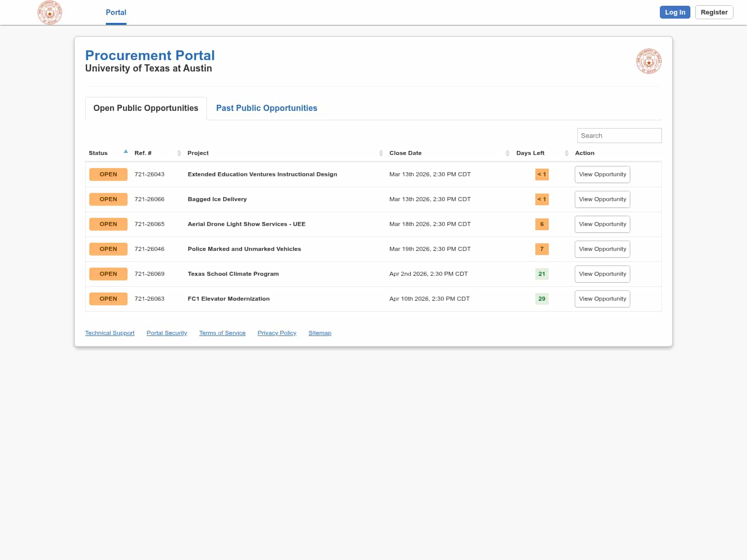Viewport: 747px width, 560px height.
Task: Click the Texas School Climate Program project name
Action: [233, 274]
